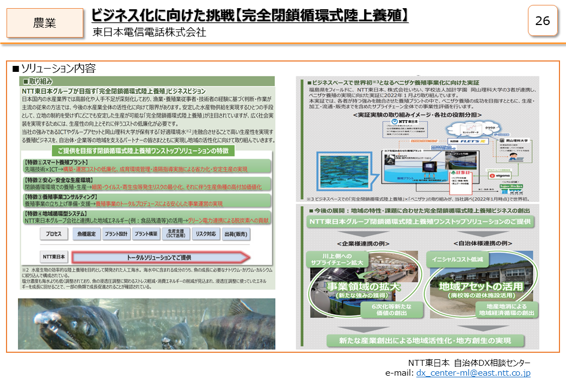Click the <企業様連携の例> heading
The width and height of the screenshot is (566, 392).
coord(363,244)
